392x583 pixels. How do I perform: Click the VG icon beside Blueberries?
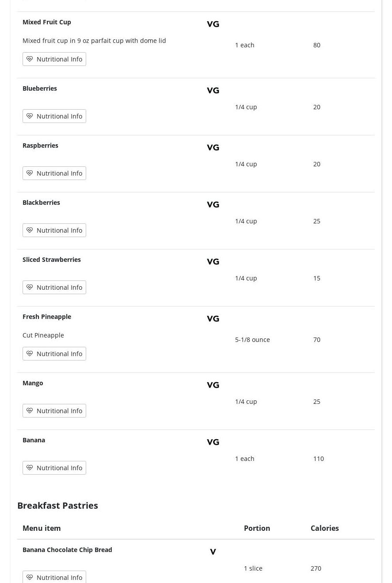(213, 91)
